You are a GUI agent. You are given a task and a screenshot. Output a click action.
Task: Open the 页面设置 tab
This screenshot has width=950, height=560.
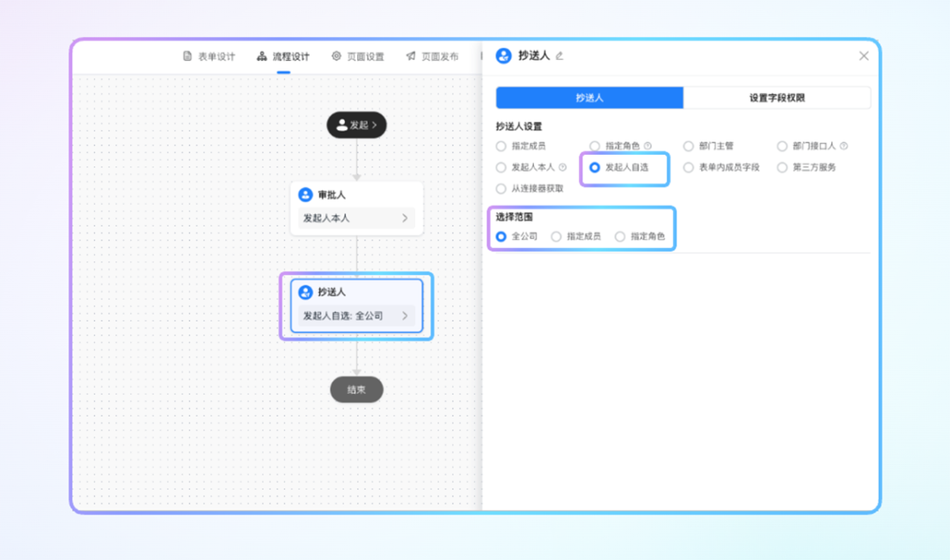tap(358, 56)
